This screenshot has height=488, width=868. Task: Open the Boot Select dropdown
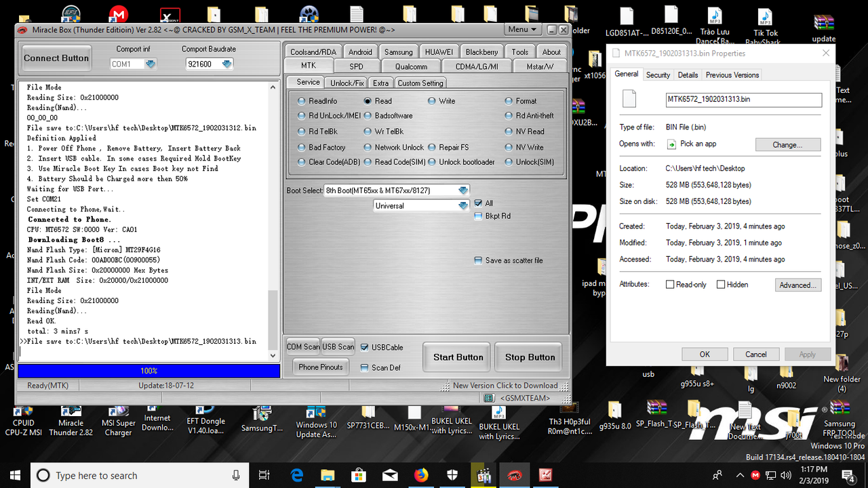(x=465, y=190)
